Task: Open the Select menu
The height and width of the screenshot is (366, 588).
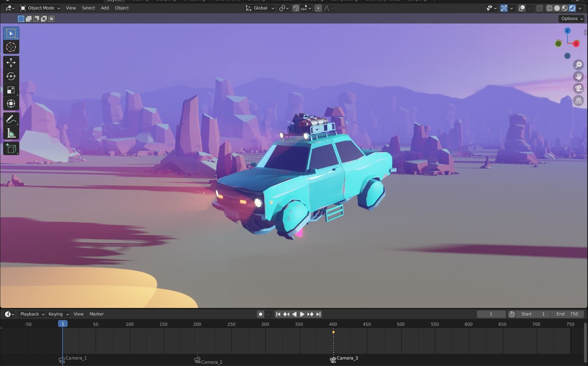Action: (88, 8)
